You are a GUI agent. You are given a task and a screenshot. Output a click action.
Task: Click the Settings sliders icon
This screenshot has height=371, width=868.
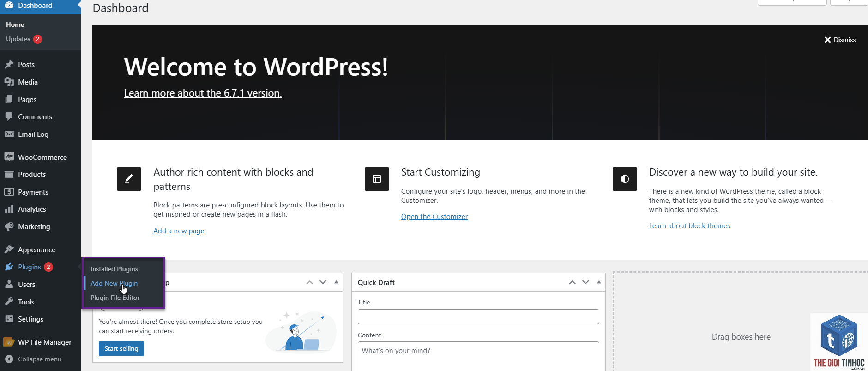[x=9, y=319]
